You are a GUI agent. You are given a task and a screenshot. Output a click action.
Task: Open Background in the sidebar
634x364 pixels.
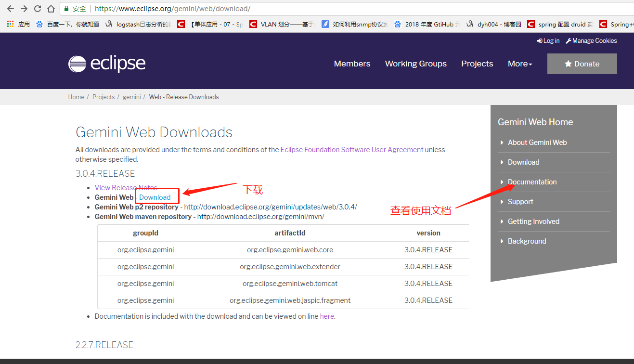pos(527,241)
